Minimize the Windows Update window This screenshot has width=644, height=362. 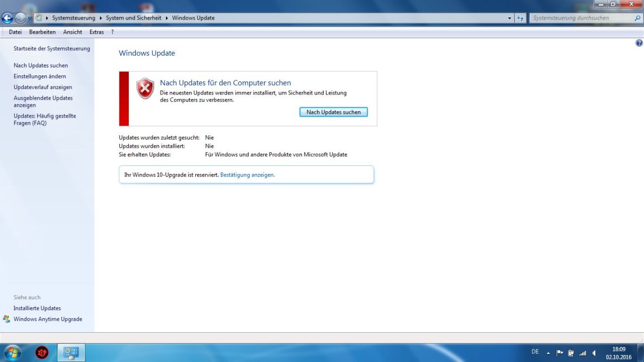click(600, 4)
